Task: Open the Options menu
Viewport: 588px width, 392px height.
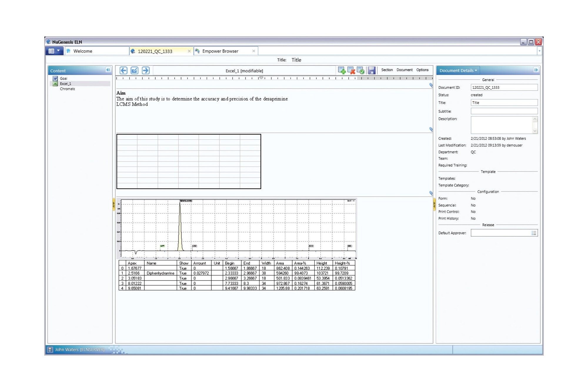Action: (x=422, y=70)
